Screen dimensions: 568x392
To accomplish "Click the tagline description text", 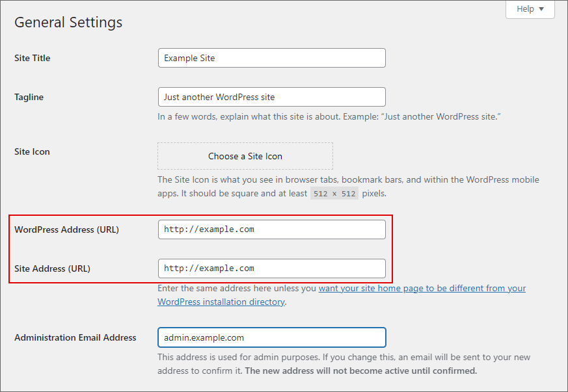I will tap(329, 116).
